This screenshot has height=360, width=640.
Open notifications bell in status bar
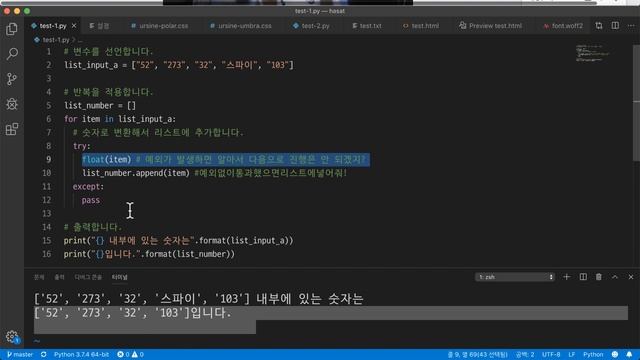pos(629,354)
